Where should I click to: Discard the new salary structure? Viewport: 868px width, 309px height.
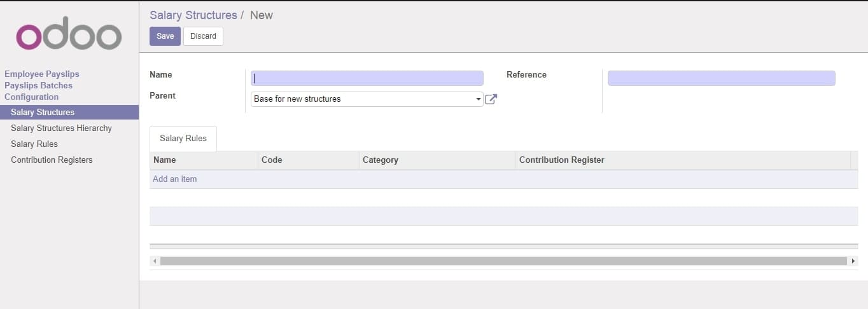pyautogui.click(x=203, y=36)
